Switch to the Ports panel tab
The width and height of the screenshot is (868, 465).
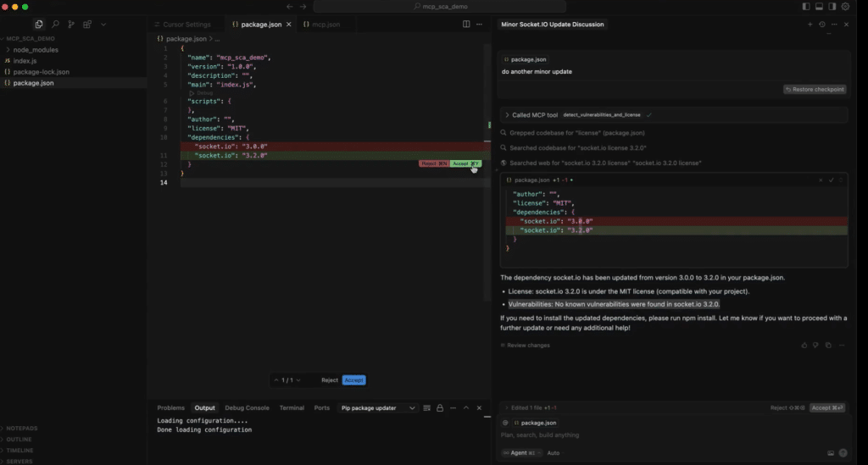(321, 408)
